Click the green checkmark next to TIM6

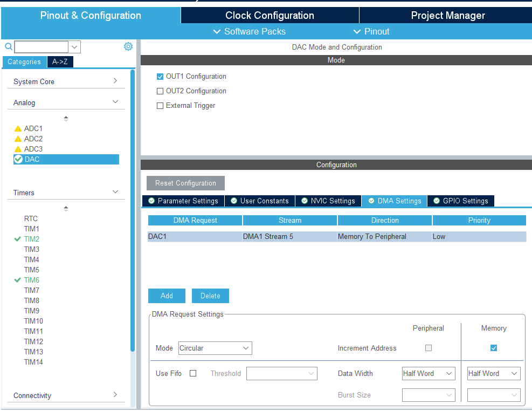click(18, 280)
